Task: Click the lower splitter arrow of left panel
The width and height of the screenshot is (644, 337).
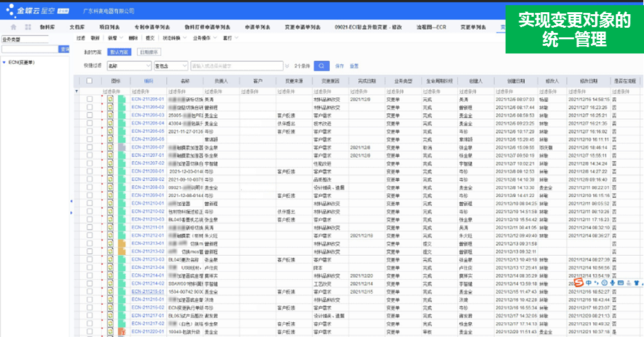Action: [x=71, y=213]
